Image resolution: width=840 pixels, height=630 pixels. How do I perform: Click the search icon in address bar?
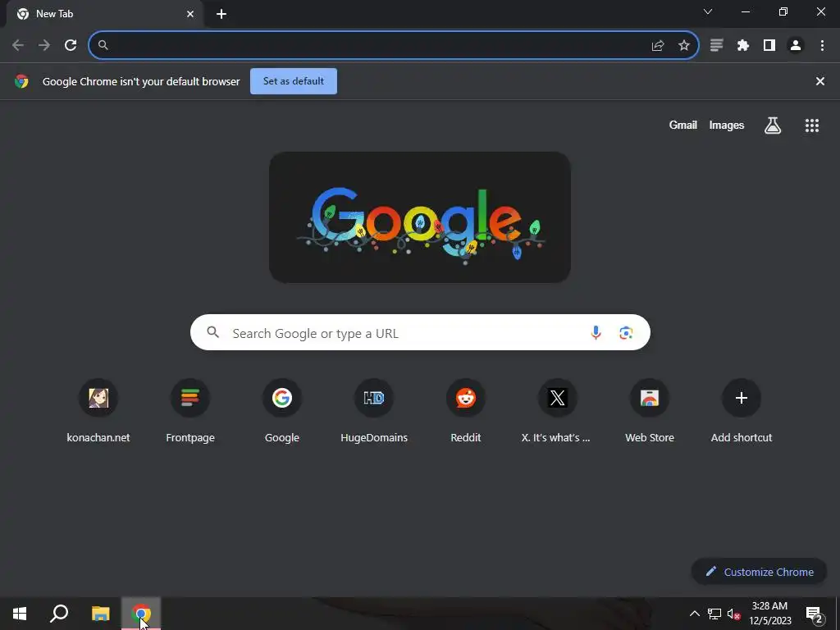point(103,45)
